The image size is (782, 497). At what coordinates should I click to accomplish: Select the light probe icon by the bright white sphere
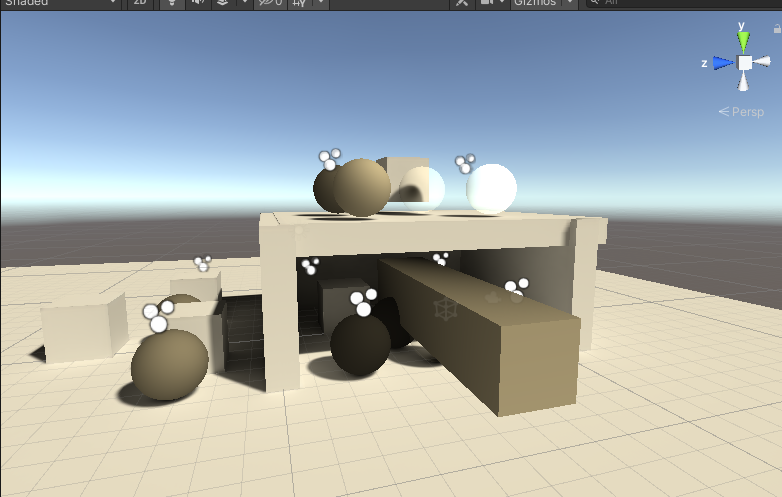(466, 163)
